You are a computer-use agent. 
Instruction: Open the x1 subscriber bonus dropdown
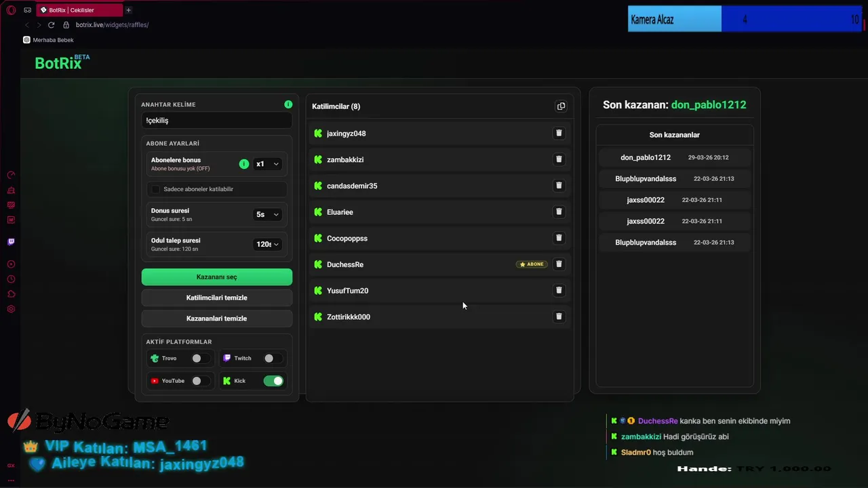pyautogui.click(x=267, y=164)
